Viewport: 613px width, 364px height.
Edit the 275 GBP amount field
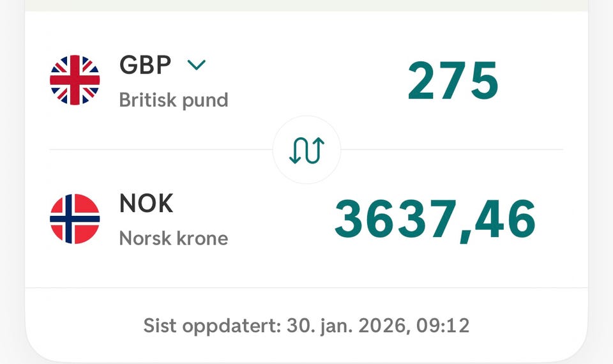pos(453,80)
